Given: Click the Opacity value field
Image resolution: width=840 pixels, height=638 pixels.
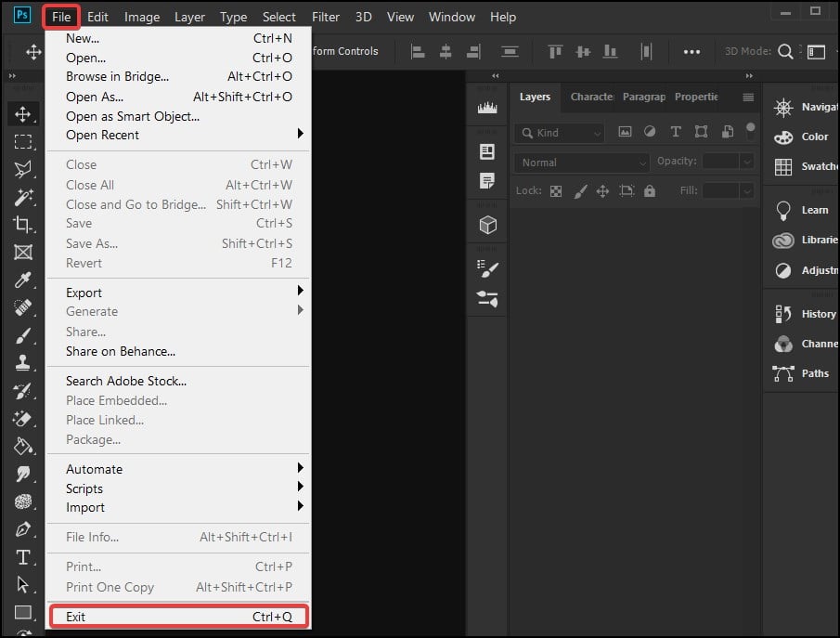Looking at the screenshot, I should click(720, 162).
